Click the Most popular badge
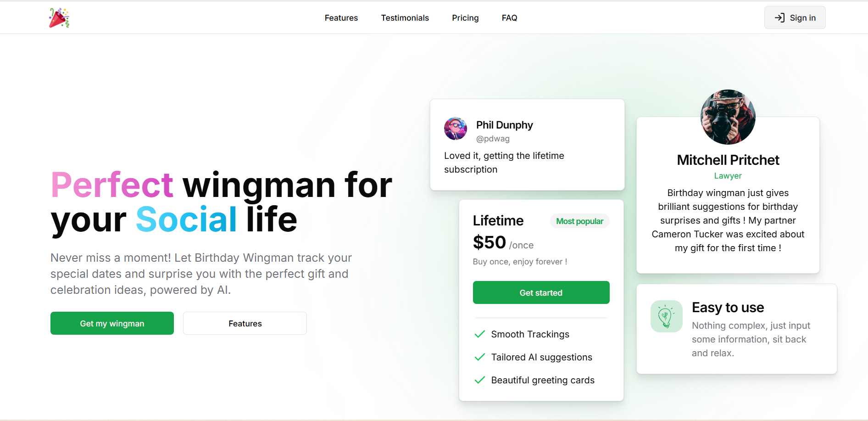 580,221
